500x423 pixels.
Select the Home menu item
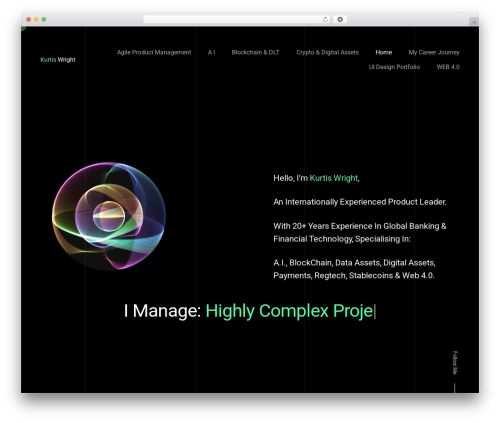pyautogui.click(x=383, y=52)
